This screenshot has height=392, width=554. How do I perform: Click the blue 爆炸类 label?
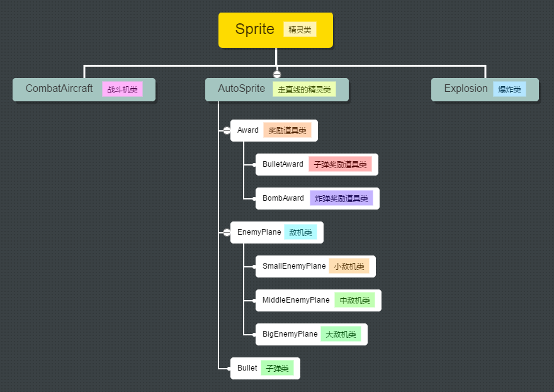click(x=509, y=90)
